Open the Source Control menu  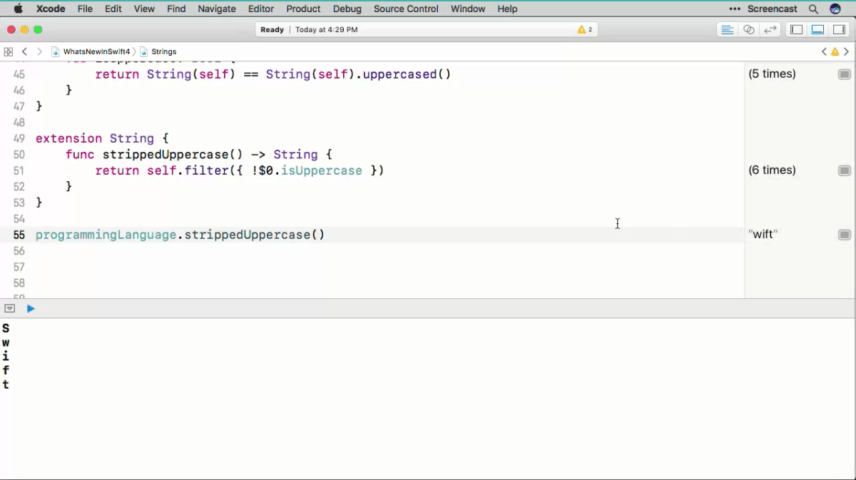pyautogui.click(x=405, y=9)
